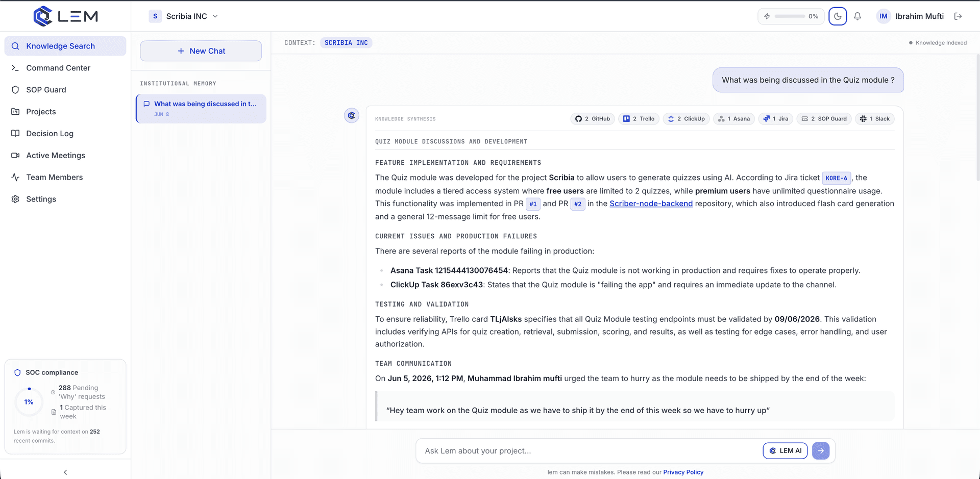Image resolution: width=980 pixels, height=479 pixels.
Task: Click the INSTITUTIONAL MEMORY heading
Action: (178, 84)
